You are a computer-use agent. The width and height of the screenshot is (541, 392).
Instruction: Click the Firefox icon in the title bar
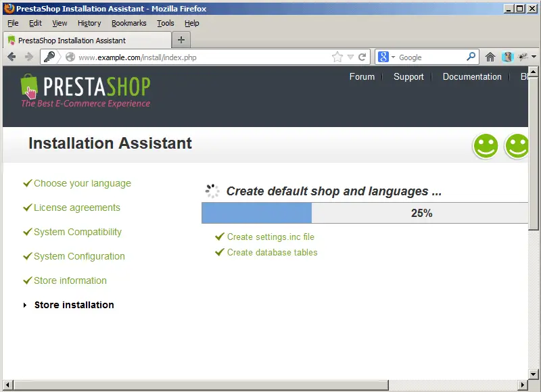coord(9,8)
